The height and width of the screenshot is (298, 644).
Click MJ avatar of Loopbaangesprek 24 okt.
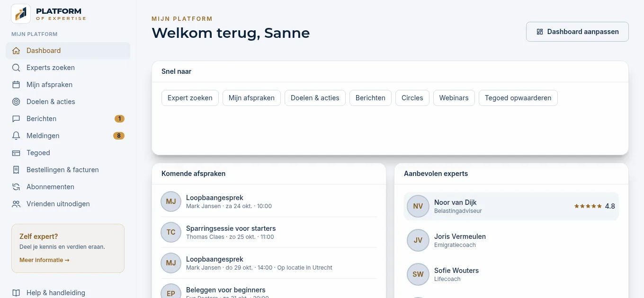(x=171, y=202)
